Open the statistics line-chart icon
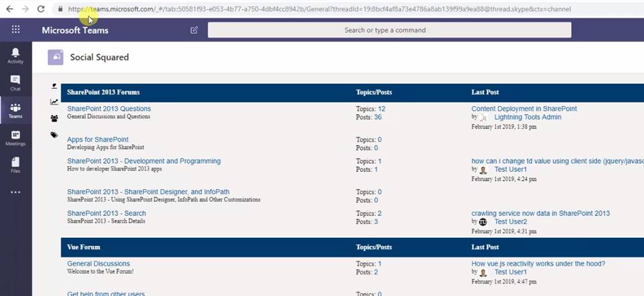 (54, 102)
